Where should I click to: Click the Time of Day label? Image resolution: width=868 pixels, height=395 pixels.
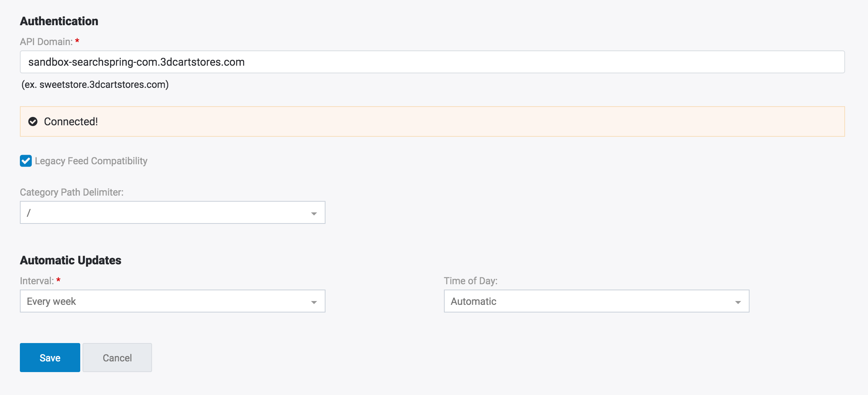pyautogui.click(x=470, y=281)
